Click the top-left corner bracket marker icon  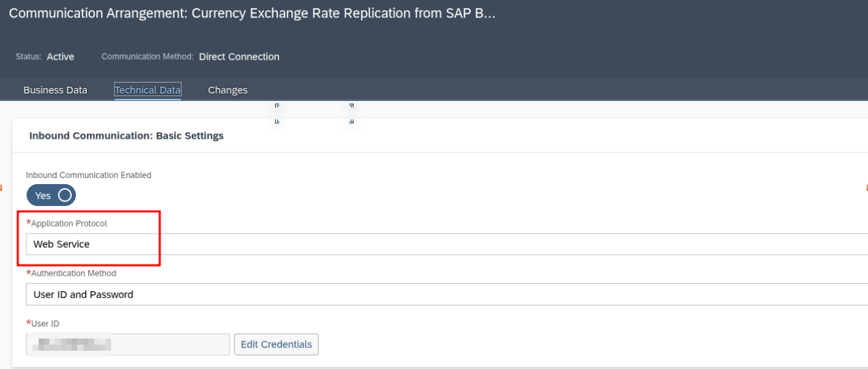277,106
